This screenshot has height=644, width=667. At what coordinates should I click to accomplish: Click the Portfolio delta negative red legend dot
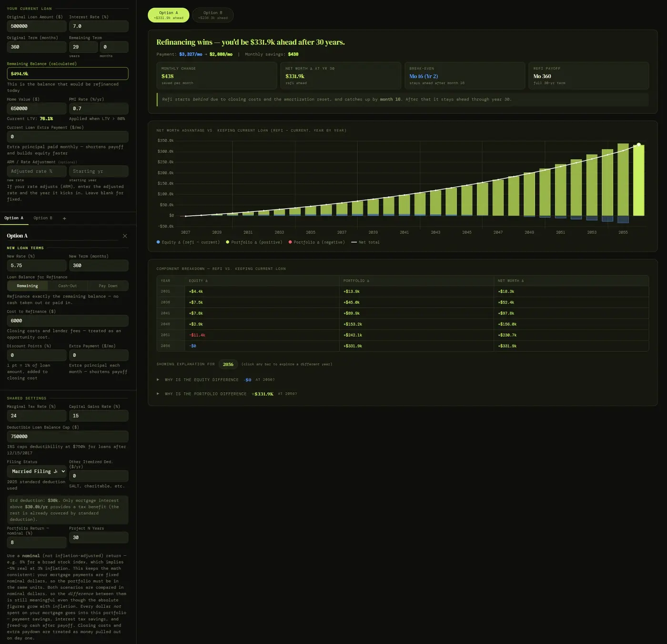point(290,242)
